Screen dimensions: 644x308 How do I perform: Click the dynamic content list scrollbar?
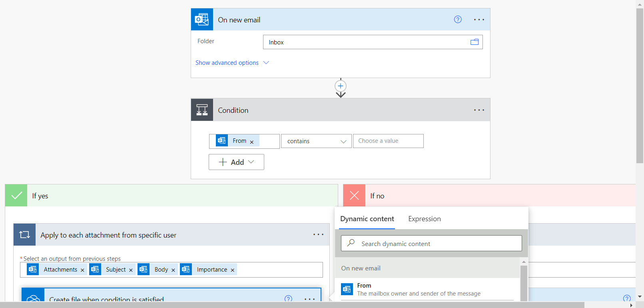[524, 283]
